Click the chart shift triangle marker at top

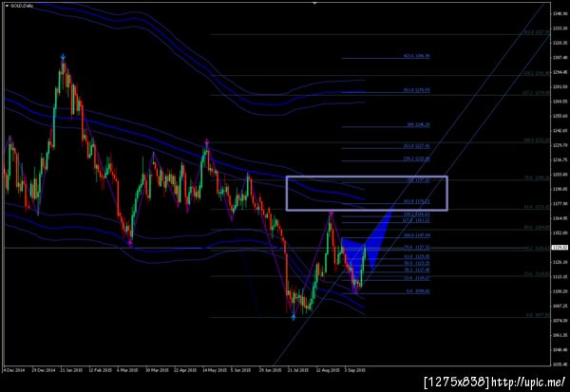314,3
